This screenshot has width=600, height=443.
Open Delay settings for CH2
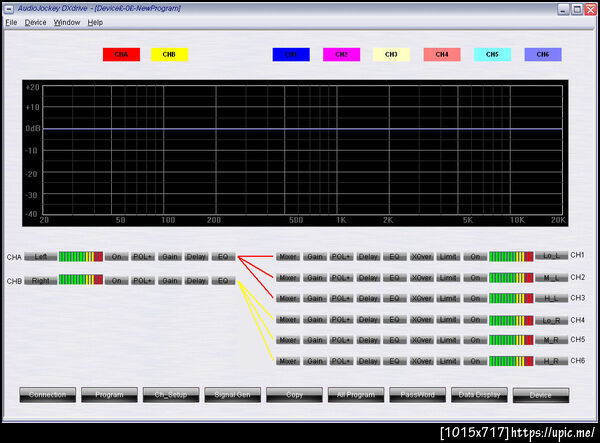coord(368,278)
